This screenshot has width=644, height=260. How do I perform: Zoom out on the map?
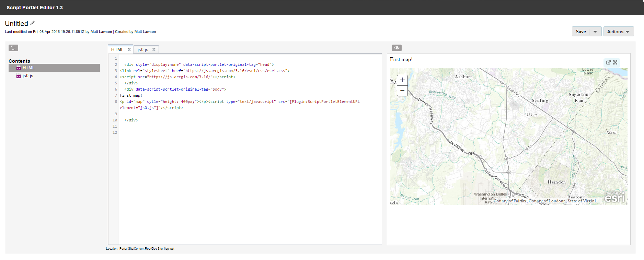[402, 91]
